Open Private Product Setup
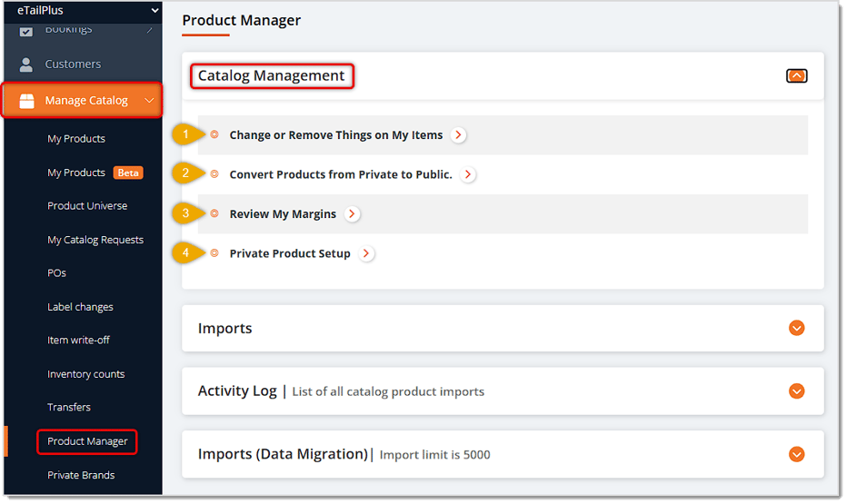The image size is (847, 504). coord(290,253)
